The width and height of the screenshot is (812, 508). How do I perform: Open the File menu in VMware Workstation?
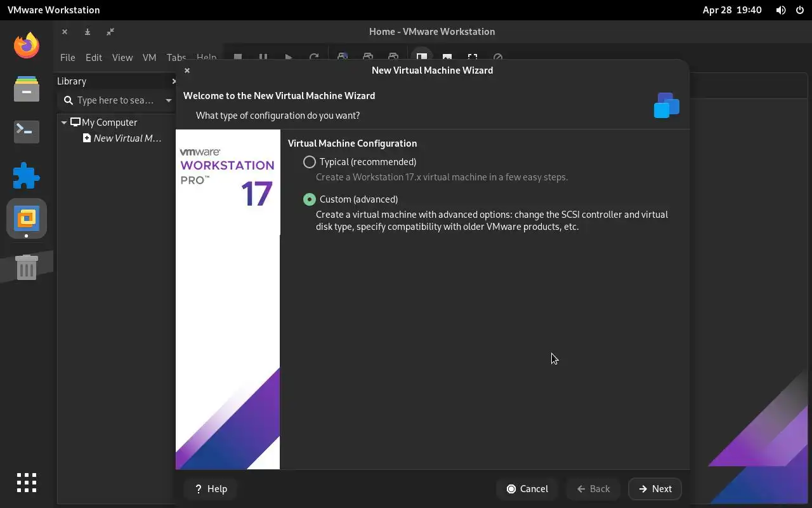pyautogui.click(x=68, y=57)
